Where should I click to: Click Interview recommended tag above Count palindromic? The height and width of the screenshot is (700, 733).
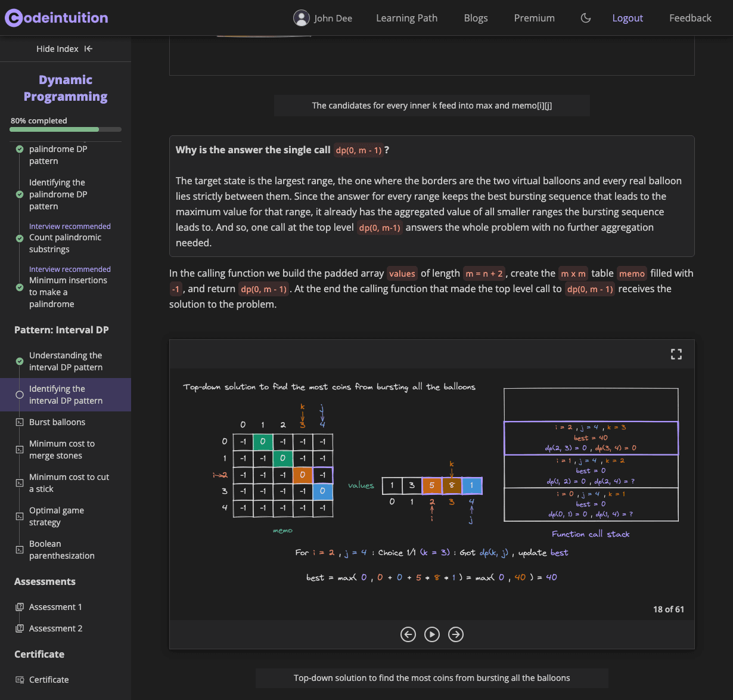(70, 227)
